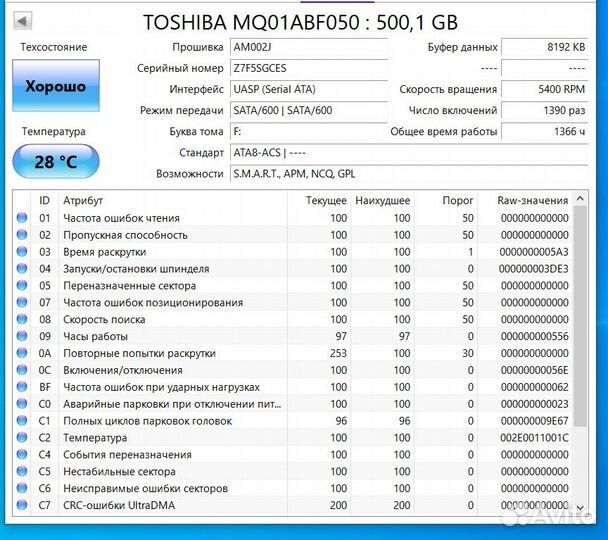Click status orb for События переназначения
The image size is (608, 540).
point(22,455)
